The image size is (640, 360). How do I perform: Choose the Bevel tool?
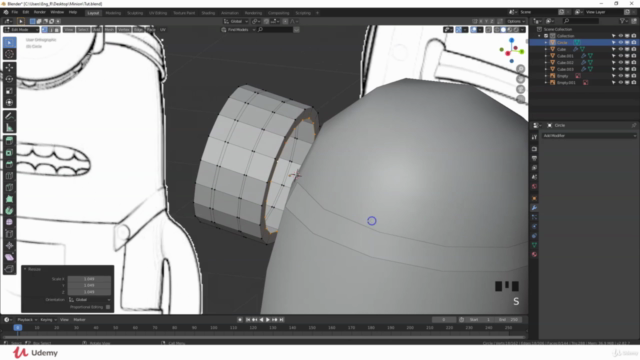[x=9, y=164]
